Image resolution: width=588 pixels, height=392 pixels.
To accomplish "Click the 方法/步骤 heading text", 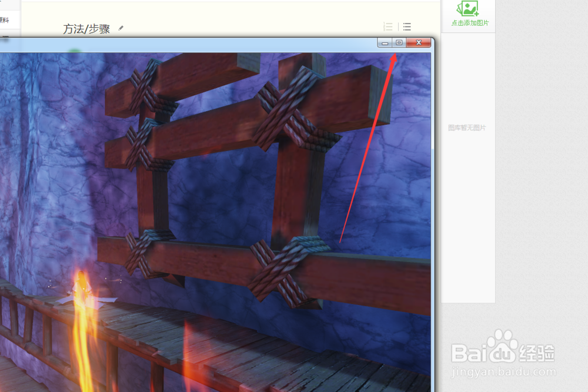I will 86,29.
